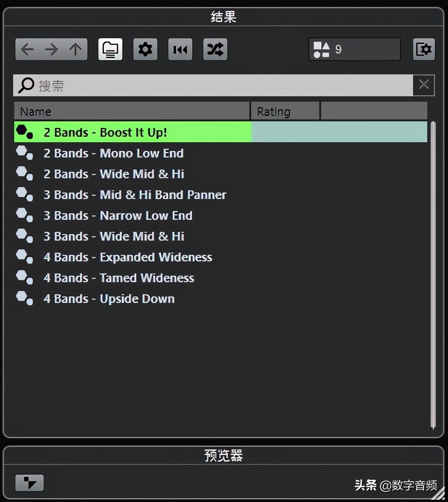Select the hexagon preset icon next to 4 Bands - Tamed Wideness
The width and height of the screenshot is (448, 502).
[x=24, y=277]
